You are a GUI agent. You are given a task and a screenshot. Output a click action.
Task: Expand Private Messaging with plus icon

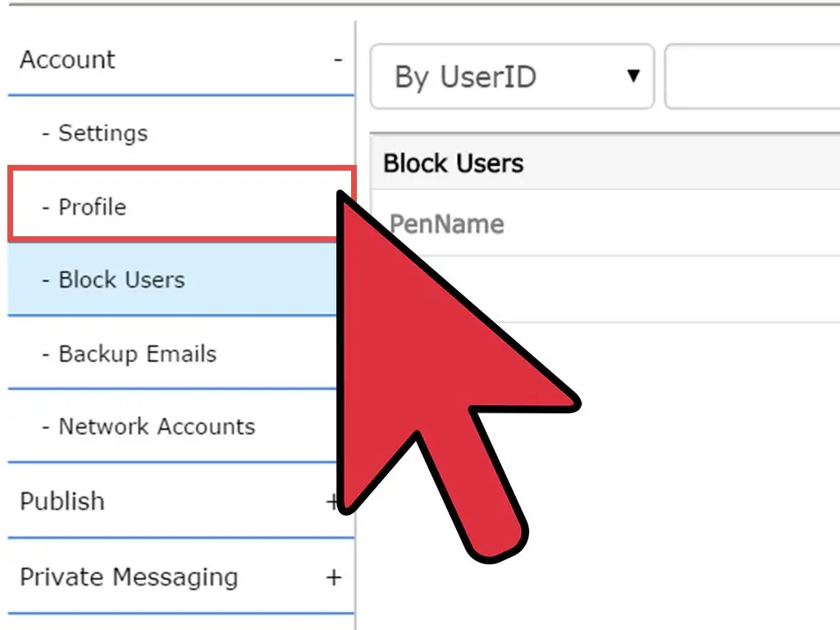point(333,577)
